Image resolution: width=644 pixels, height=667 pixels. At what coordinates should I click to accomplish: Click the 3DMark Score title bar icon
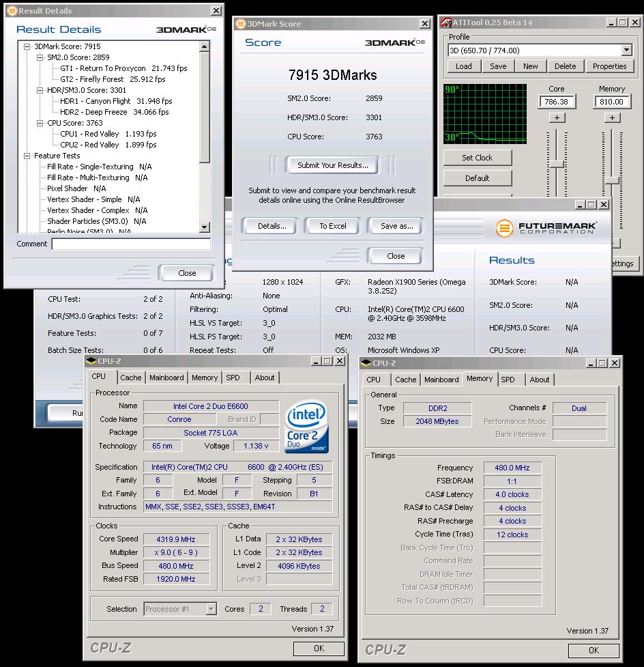click(241, 23)
